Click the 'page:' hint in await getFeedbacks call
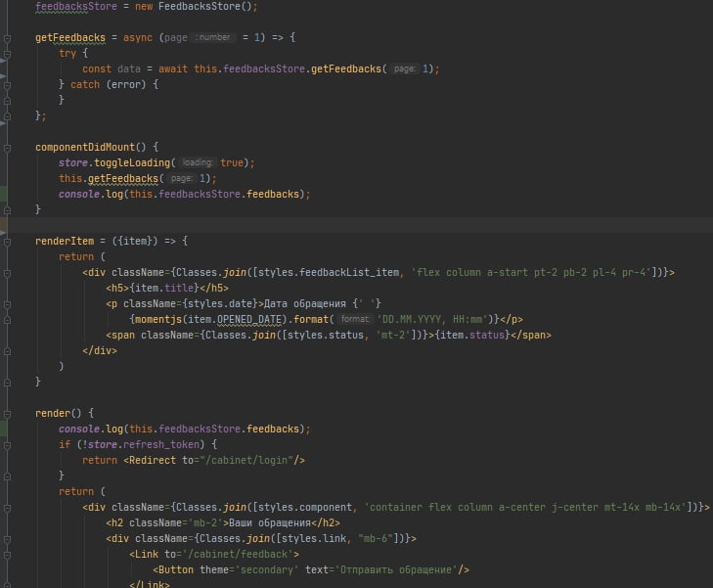 click(x=404, y=68)
